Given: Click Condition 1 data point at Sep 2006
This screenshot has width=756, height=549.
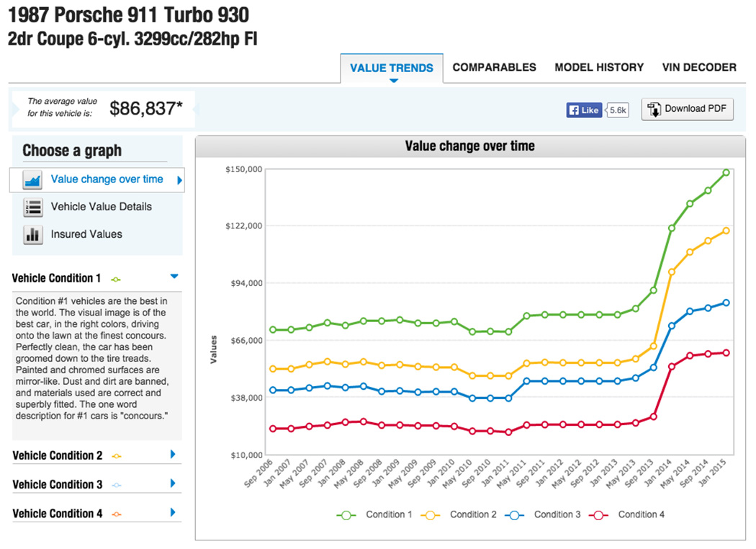Looking at the screenshot, I should point(273,329).
